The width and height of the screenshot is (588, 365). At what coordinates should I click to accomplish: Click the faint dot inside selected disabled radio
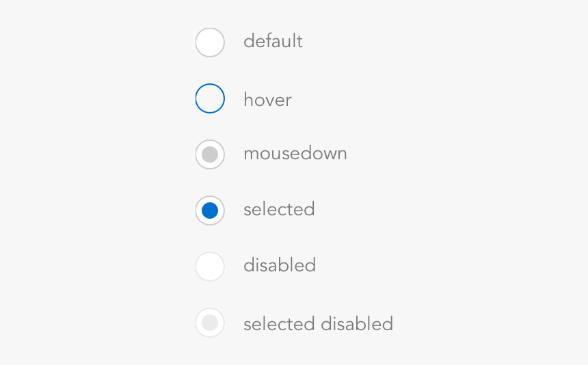pyautogui.click(x=210, y=323)
